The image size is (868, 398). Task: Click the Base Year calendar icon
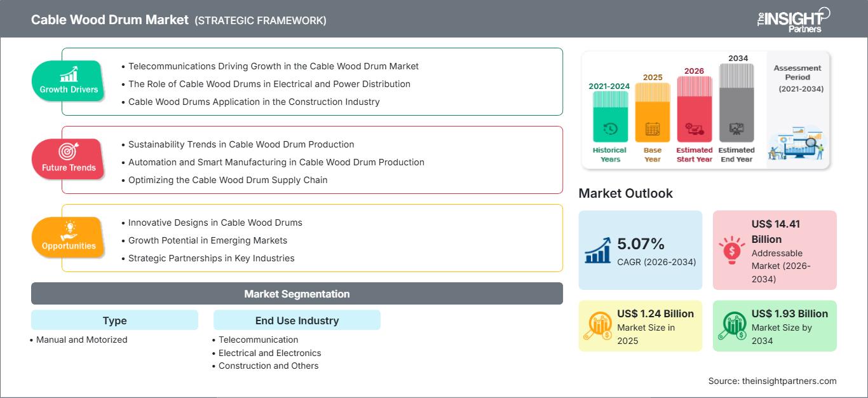[653, 129]
